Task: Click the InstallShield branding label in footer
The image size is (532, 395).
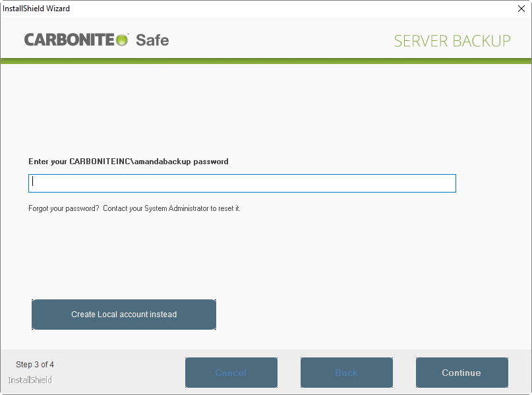Action: (x=30, y=380)
